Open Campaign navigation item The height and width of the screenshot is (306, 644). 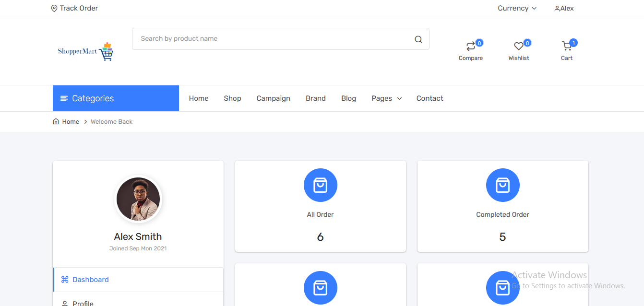pos(274,98)
